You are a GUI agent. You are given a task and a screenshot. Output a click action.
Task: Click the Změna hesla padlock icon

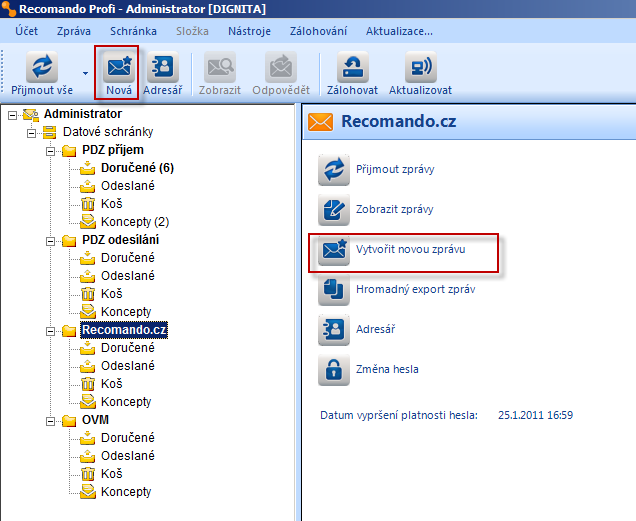pyautogui.click(x=334, y=370)
